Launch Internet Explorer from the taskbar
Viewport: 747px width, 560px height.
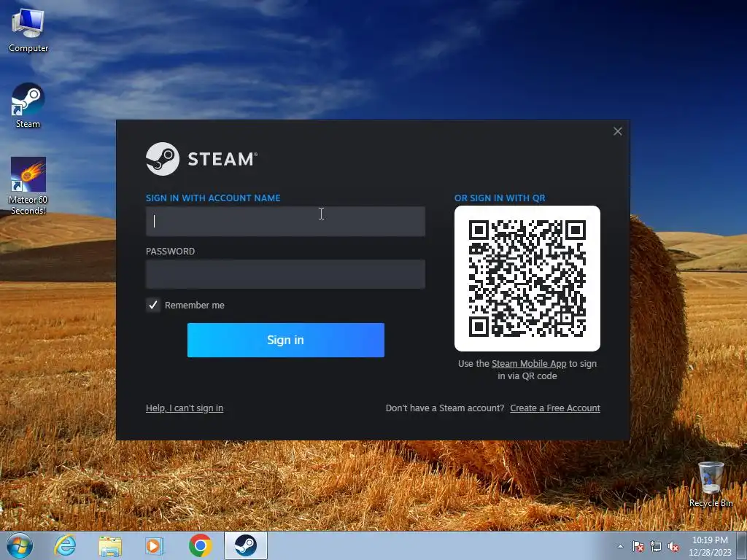65,545
